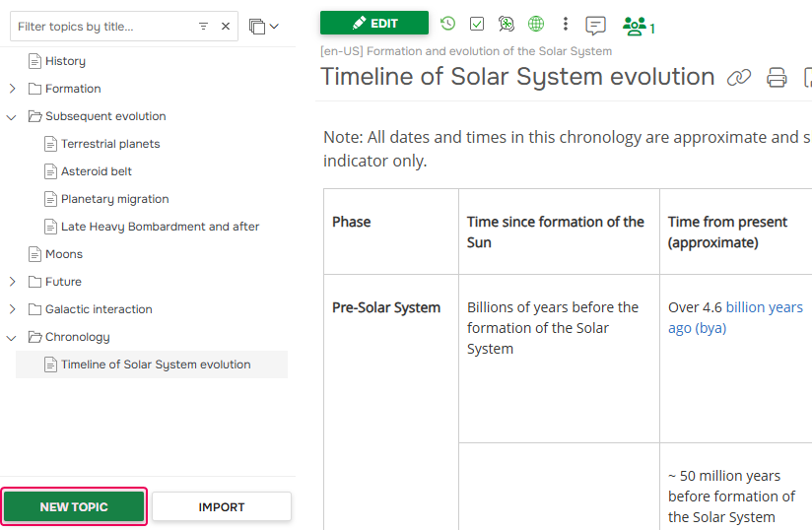
Task: Collapse the Subsequent evolution folder chevron
Action: pos(12,117)
